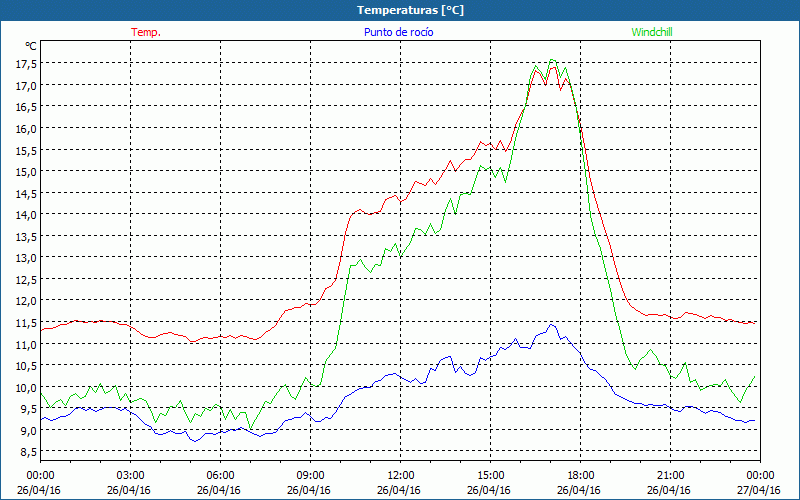
Task: Click the 16,0 y-axis value
Action: pos(26,128)
